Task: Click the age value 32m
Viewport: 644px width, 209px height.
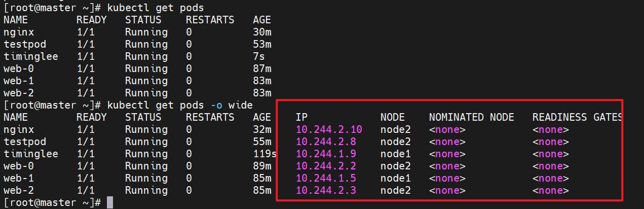Action: pyautogui.click(x=262, y=130)
